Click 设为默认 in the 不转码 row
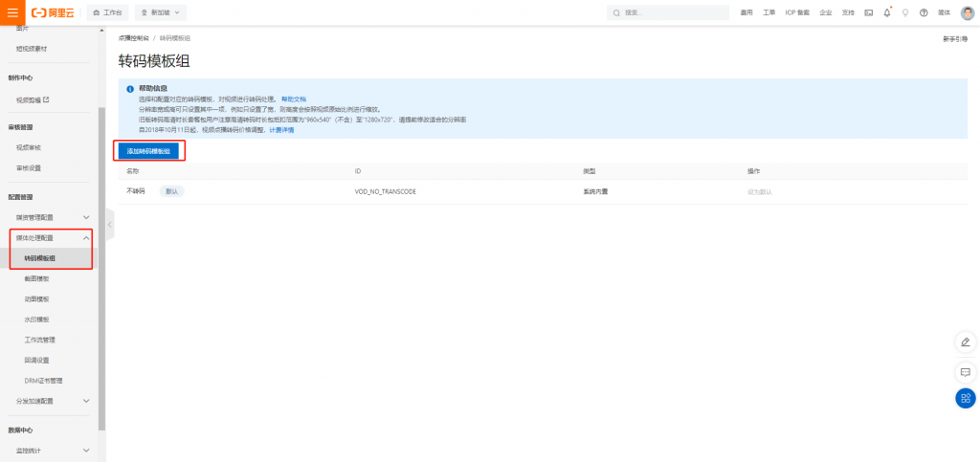 [760, 192]
